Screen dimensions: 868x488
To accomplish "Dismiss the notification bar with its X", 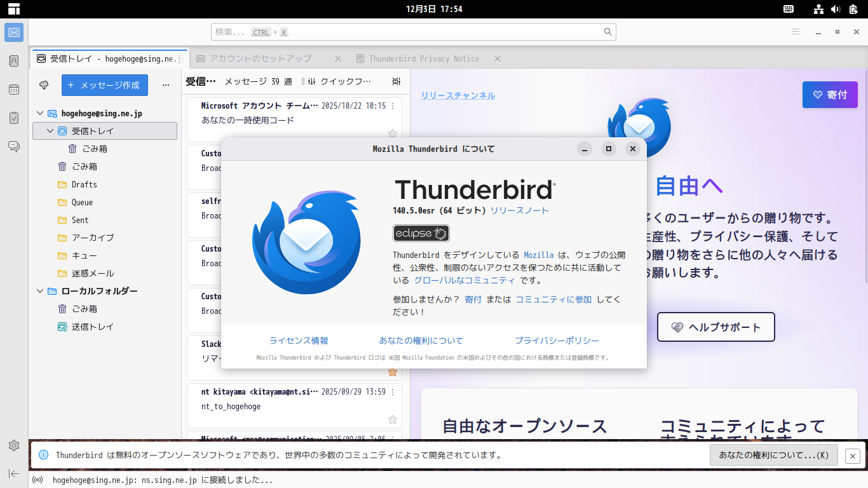I will click(x=853, y=456).
